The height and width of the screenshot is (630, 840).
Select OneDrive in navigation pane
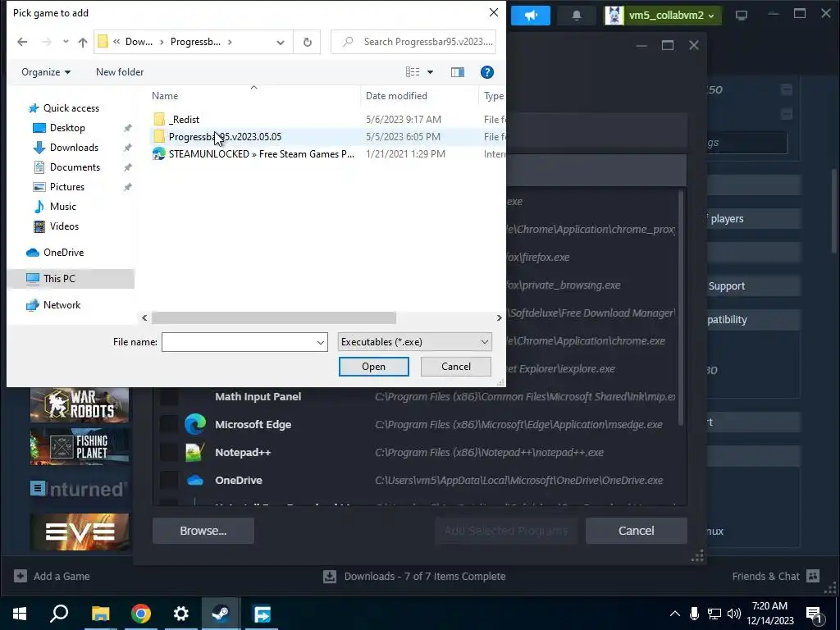coord(63,253)
